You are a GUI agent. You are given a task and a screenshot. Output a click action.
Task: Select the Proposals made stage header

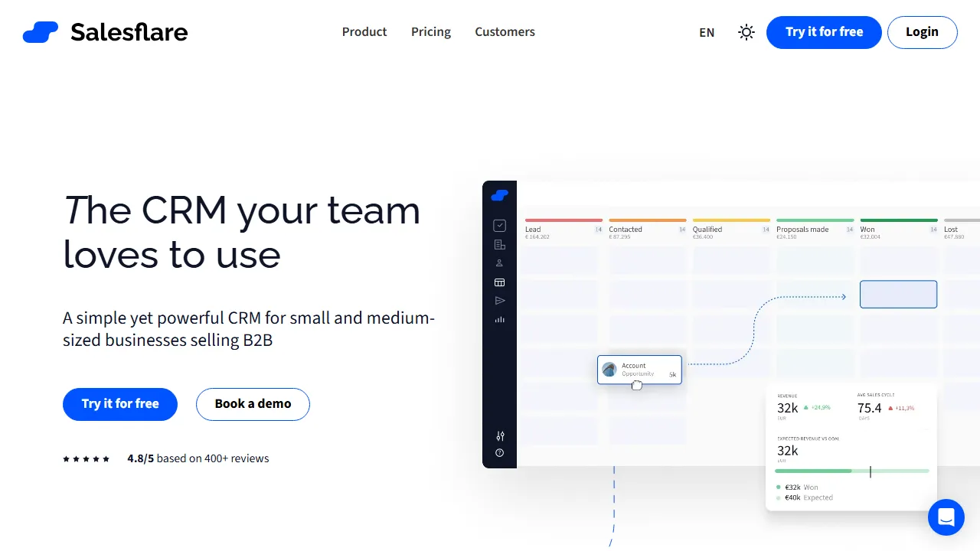point(802,230)
